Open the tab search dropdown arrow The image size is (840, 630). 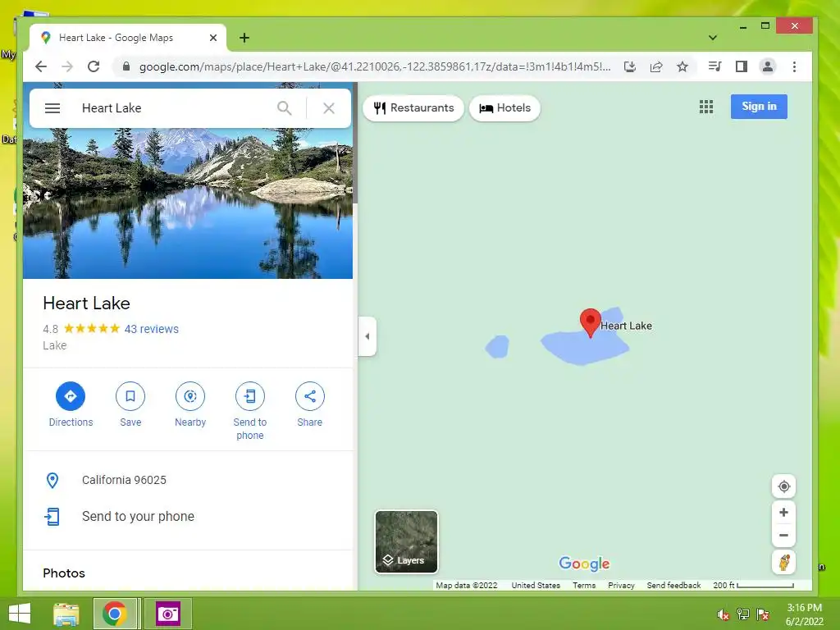click(713, 38)
